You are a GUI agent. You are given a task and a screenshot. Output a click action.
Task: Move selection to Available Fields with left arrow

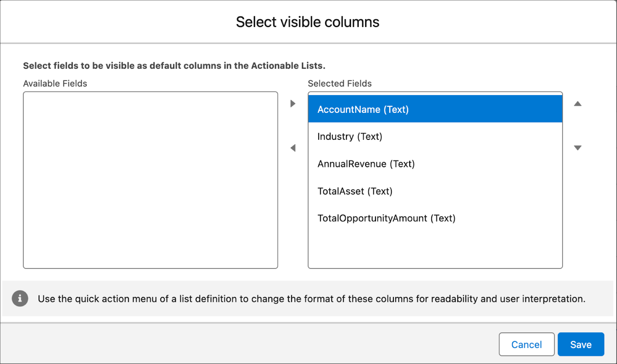293,148
